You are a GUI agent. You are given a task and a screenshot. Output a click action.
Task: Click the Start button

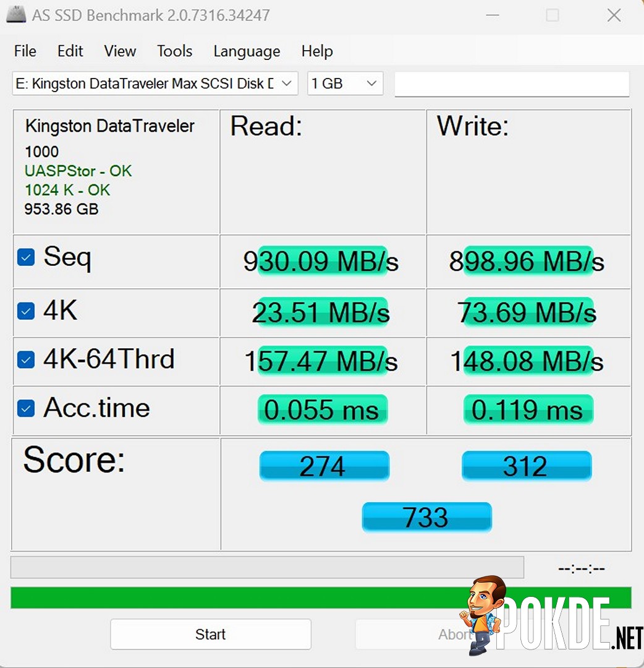pyautogui.click(x=211, y=635)
